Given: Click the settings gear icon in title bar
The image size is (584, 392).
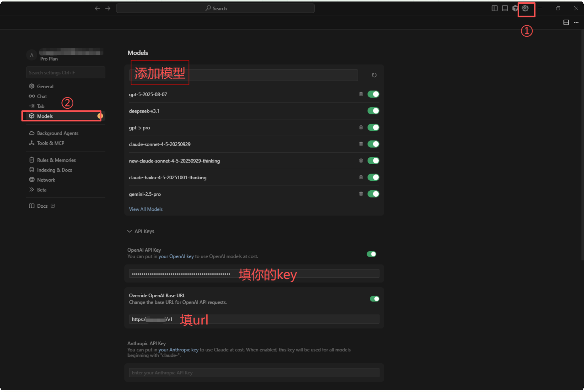Looking at the screenshot, I should click(x=525, y=8).
